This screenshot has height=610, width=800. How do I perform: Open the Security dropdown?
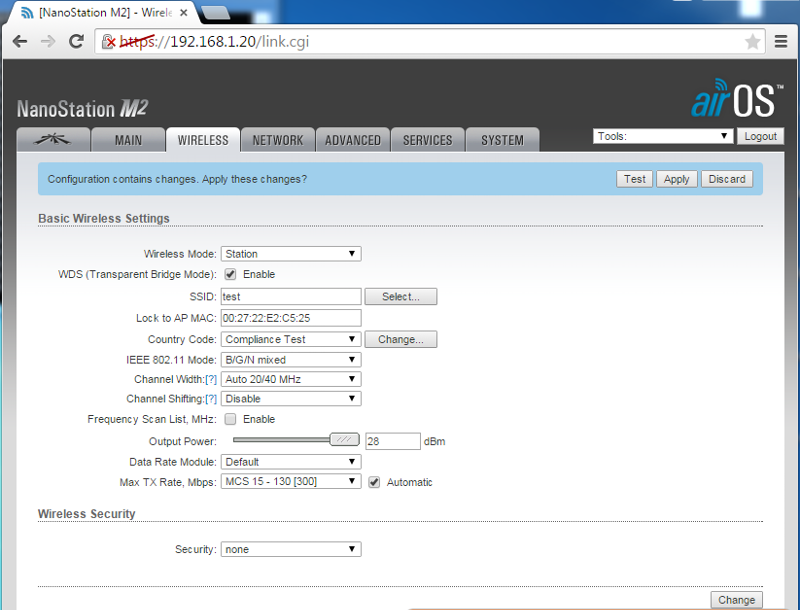[x=290, y=548]
